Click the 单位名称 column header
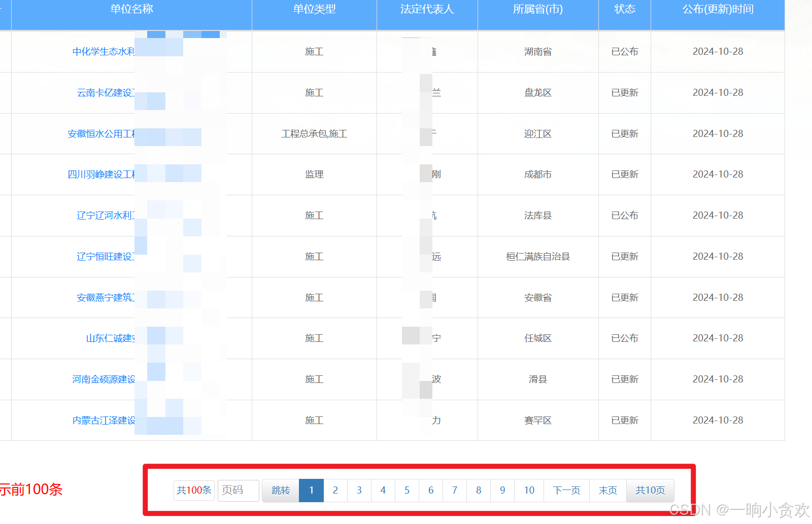Image resolution: width=812 pixels, height=524 pixels. 131,9
